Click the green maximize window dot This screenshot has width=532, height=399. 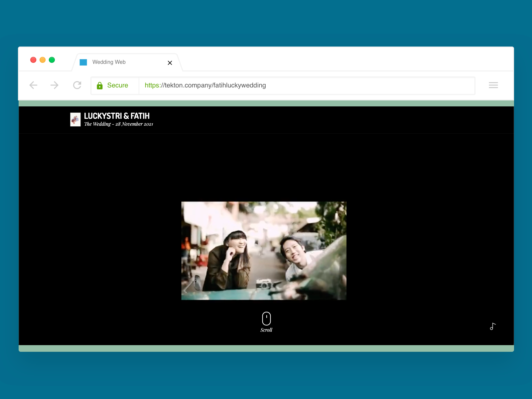tap(52, 60)
